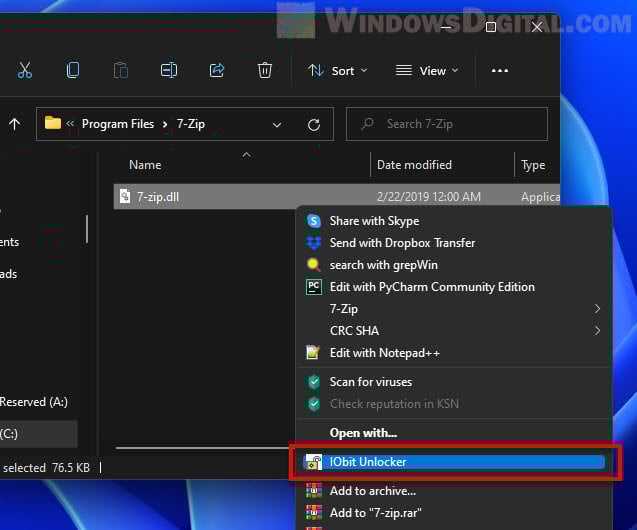Click the PyCharm PC icon
Image resolution: width=637 pixels, height=530 pixels.
314,287
